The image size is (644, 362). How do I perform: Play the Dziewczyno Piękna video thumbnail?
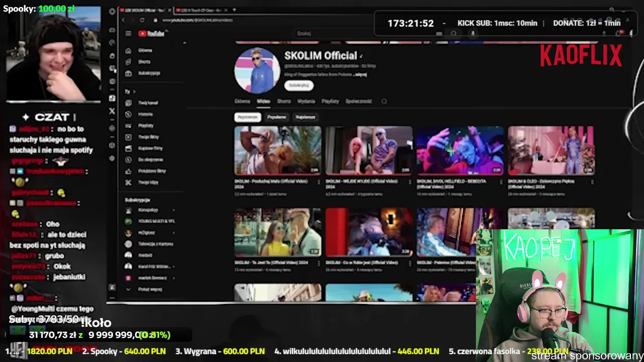point(551,151)
